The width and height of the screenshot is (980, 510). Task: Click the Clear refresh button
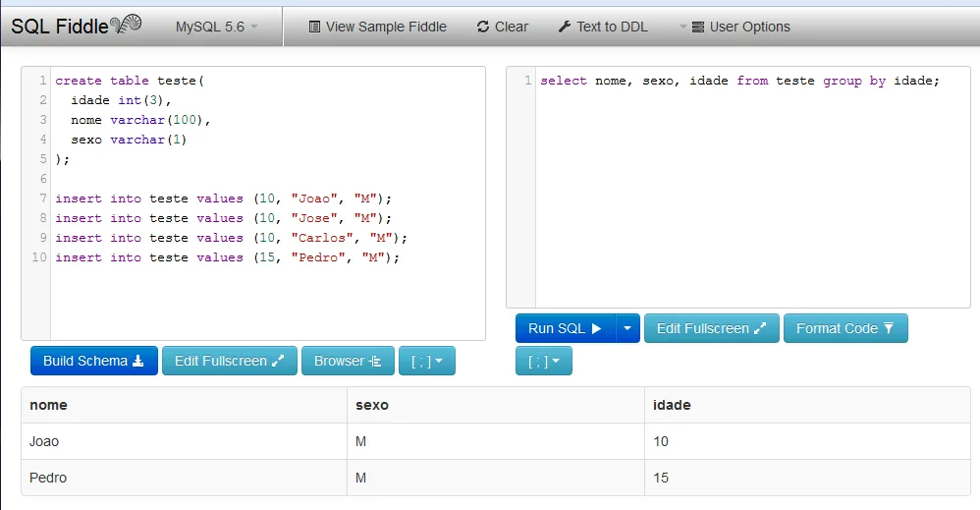click(502, 27)
